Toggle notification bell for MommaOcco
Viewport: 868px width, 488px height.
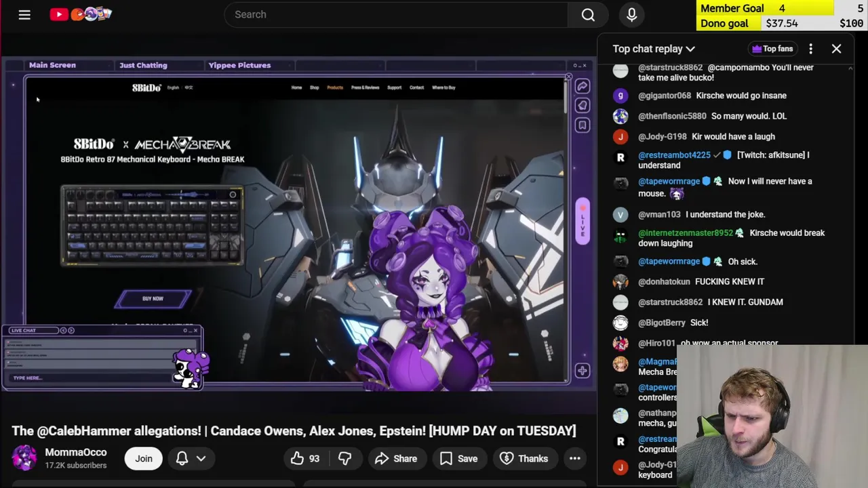[182, 459]
